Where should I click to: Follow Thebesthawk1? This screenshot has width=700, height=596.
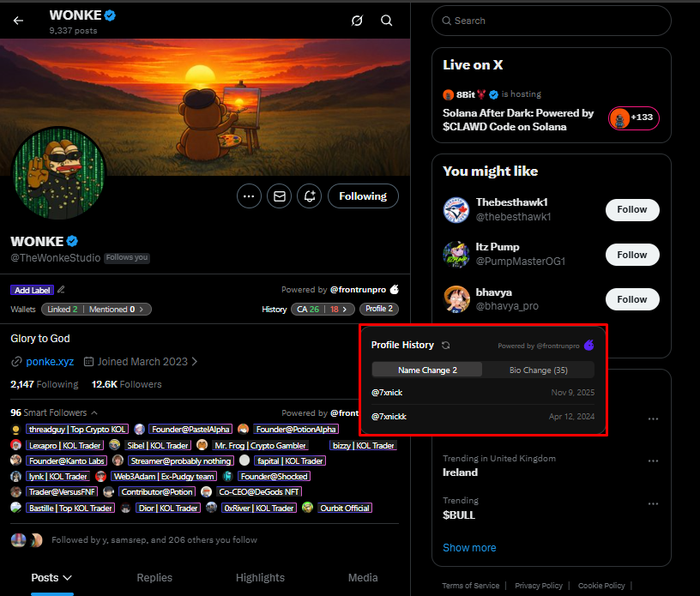(x=632, y=210)
